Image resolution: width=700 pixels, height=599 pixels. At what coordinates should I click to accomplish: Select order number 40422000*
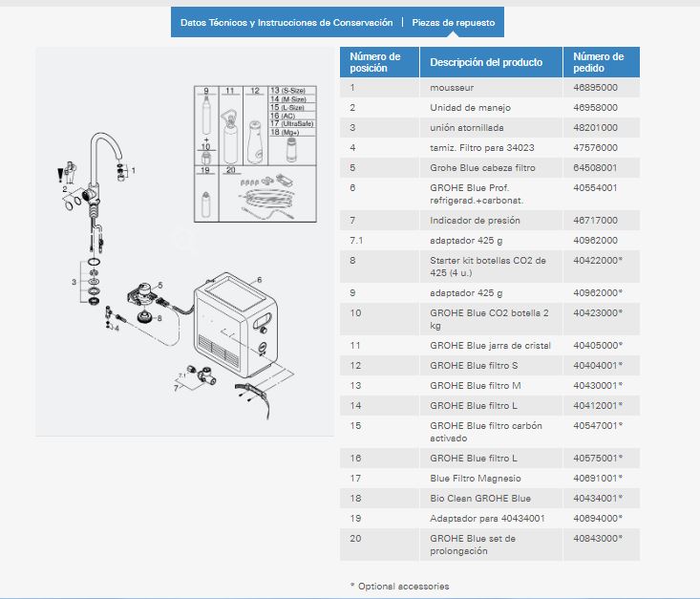coord(597,261)
